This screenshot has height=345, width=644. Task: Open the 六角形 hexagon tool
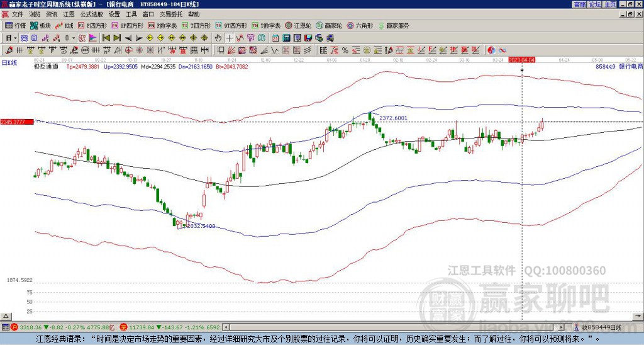(360, 25)
